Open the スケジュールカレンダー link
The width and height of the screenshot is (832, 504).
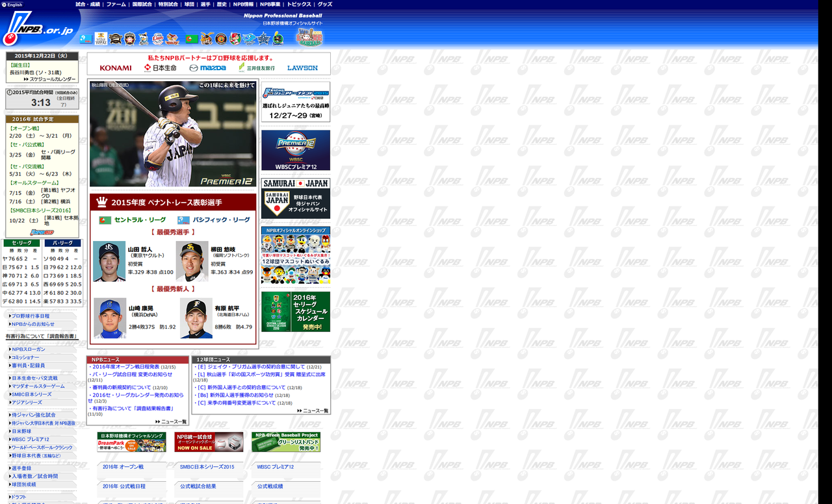coord(50,79)
